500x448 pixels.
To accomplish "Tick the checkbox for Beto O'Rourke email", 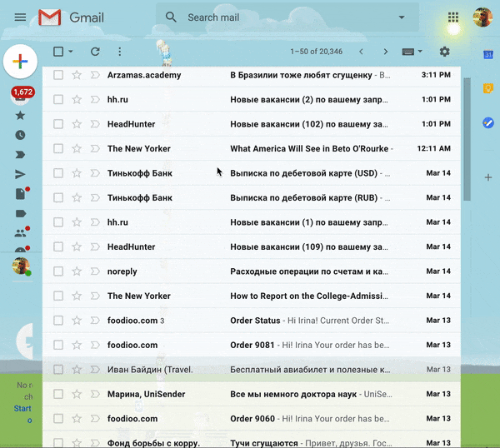I will 58,148.
